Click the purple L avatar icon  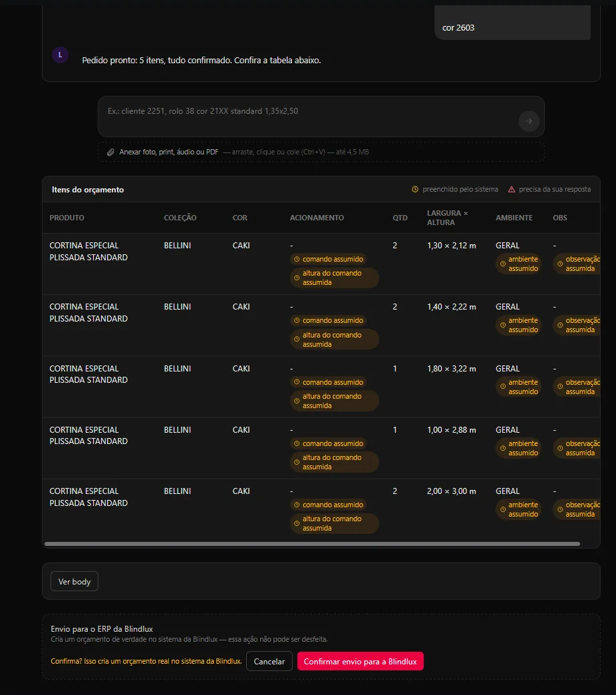point(61,55)
